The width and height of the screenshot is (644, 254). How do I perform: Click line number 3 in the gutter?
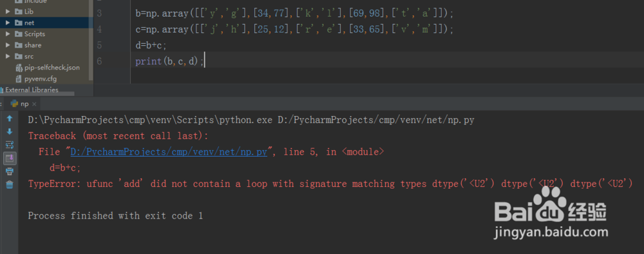pos(99,14)
